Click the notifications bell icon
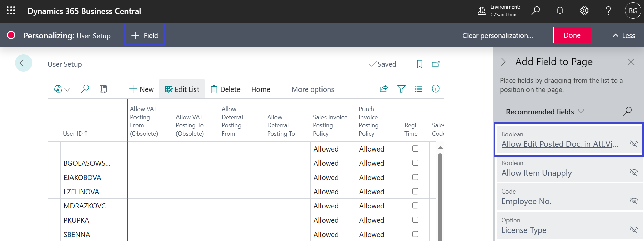 point(560,11)
